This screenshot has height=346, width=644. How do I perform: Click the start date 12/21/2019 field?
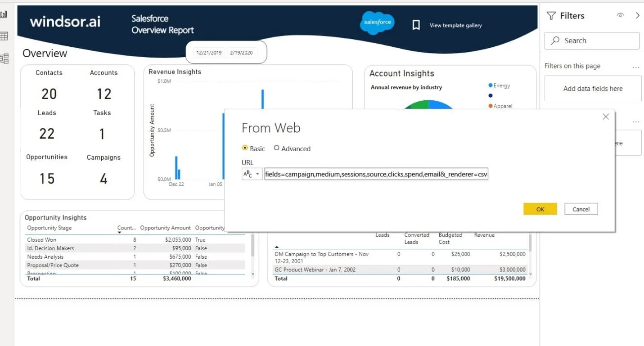point(209,53)
